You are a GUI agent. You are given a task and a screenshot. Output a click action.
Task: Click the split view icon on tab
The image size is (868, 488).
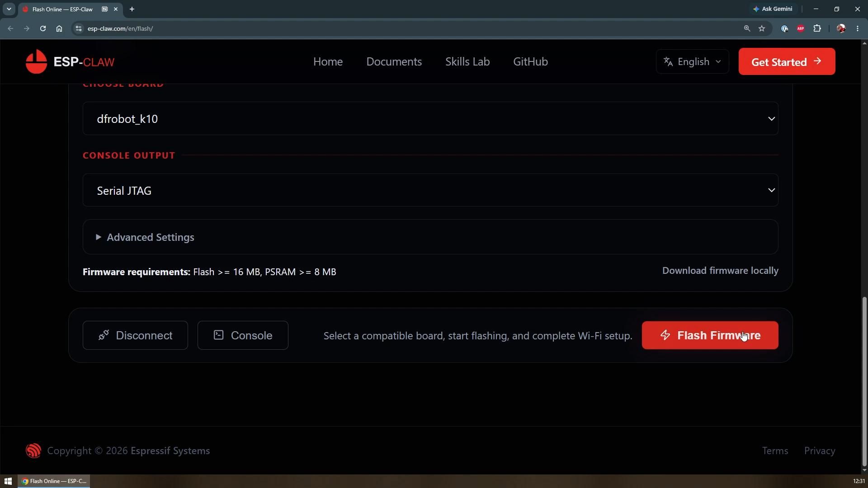click(x=105, y=9)
